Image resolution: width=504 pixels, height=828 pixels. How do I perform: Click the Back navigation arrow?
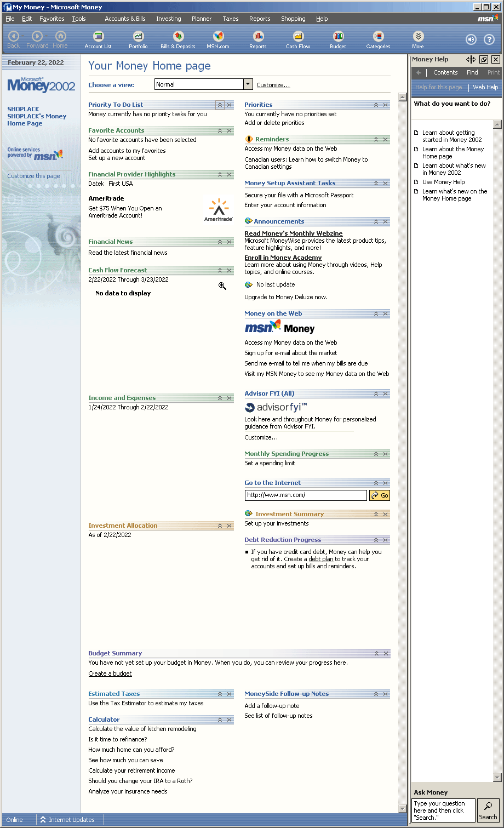(x=14, y=39)
